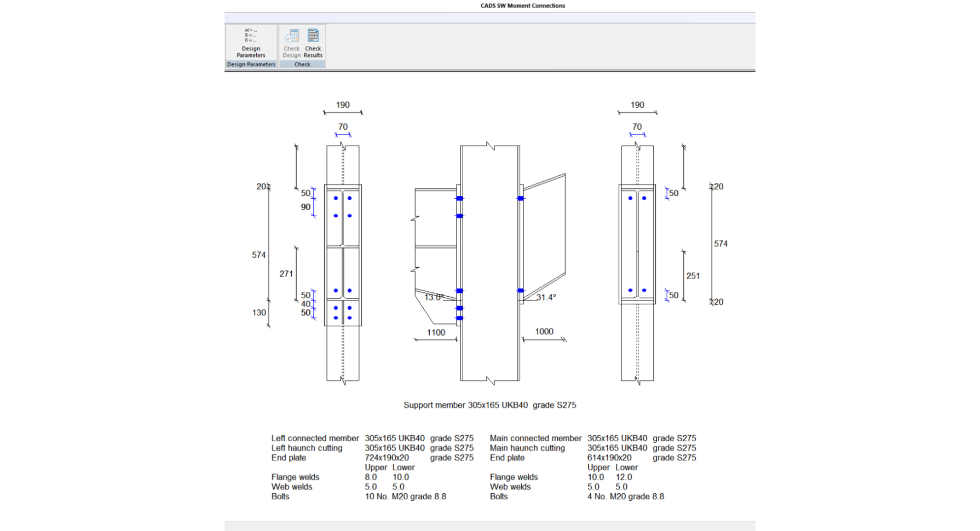980x531 pixels.
Task: Click the document icon above Check Results
Action: tap(313, 34)
